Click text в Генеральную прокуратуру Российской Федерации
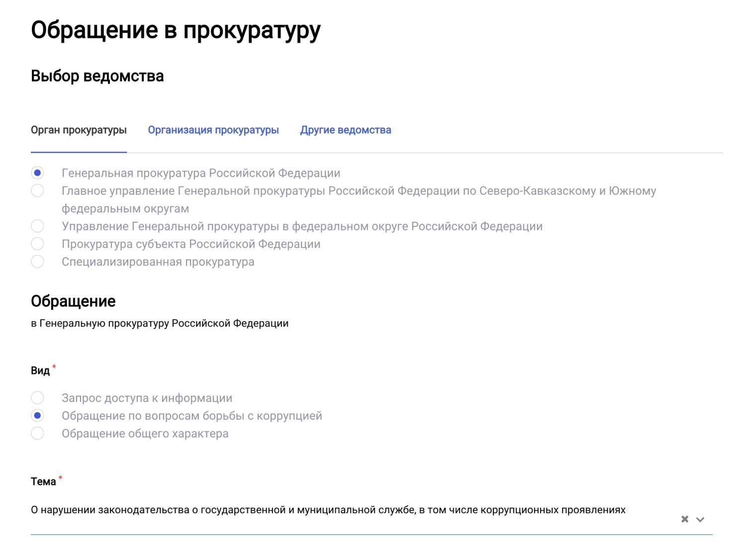This screenshot has height=557, width=756. 160,323
